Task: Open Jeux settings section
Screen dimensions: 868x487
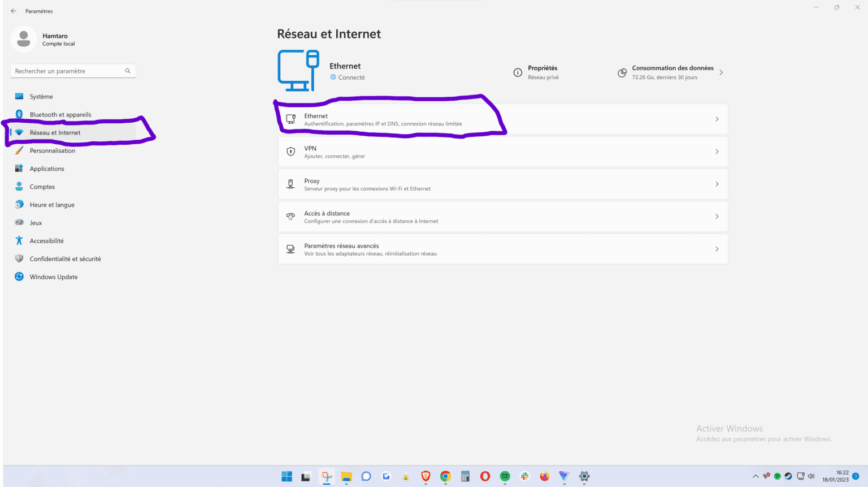Action: tap(34, 222)
